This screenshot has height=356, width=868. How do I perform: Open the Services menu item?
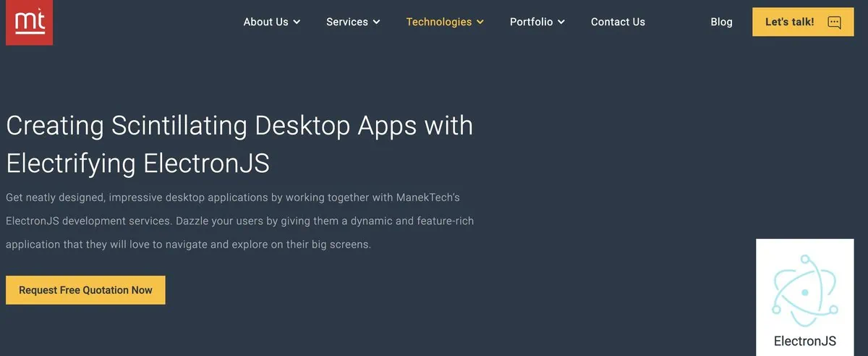[x=347, y=22]
